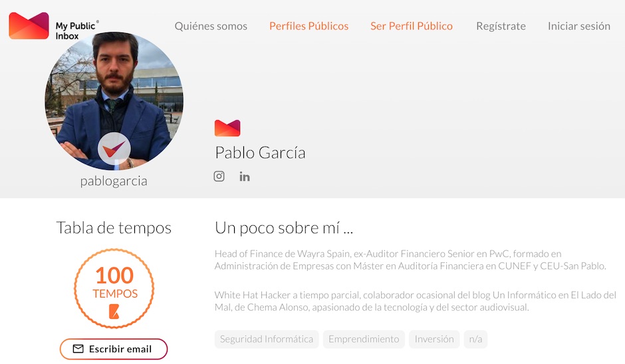Click the 100 TEMPOS circular badge
Image resolution: width=625 pixels, height=364 pixels.
114,288
